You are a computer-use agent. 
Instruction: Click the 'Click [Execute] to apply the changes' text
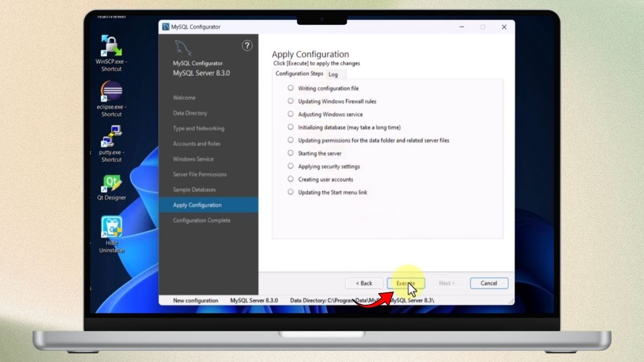point(317,63)
